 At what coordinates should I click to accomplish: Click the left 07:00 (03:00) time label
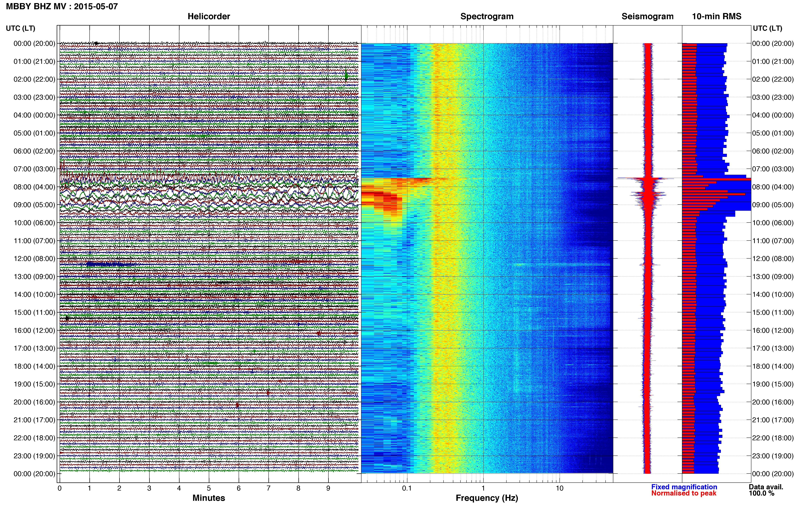[x=34, y=169]
